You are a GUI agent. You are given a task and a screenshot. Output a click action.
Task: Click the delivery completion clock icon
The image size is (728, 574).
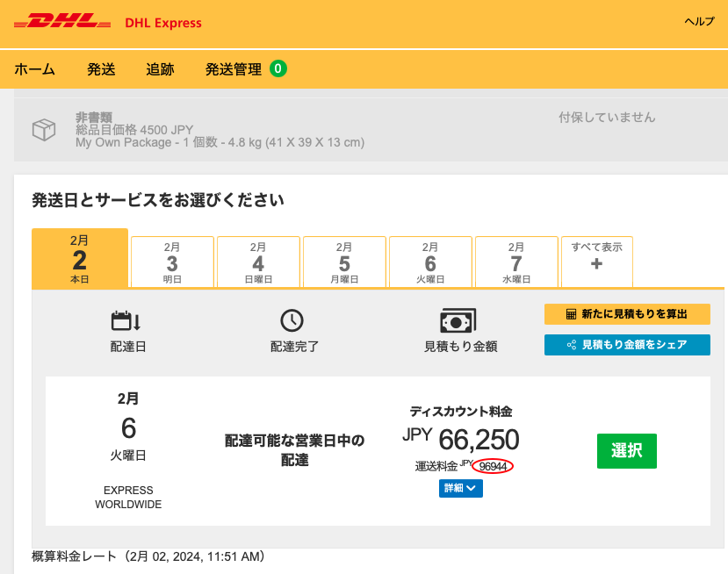pos(292,320)
